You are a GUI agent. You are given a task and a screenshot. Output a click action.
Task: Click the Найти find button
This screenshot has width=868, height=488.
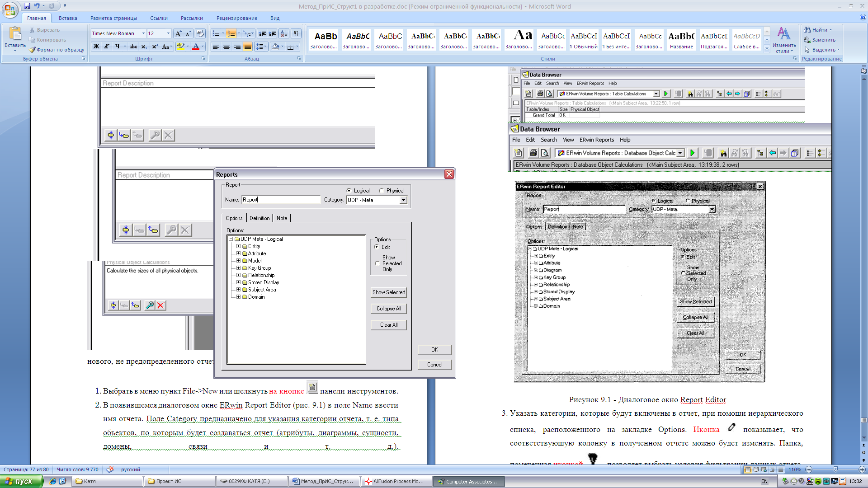click(817, 30)
